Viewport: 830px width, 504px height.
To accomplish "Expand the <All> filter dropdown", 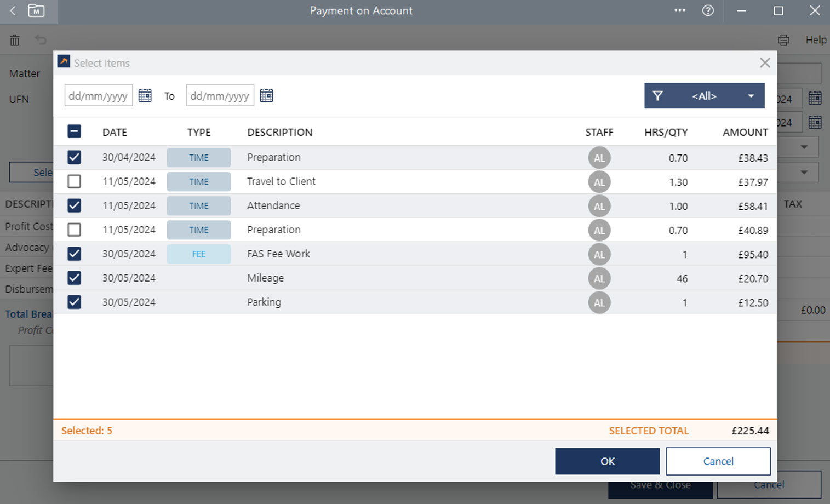I will [751, 96].
